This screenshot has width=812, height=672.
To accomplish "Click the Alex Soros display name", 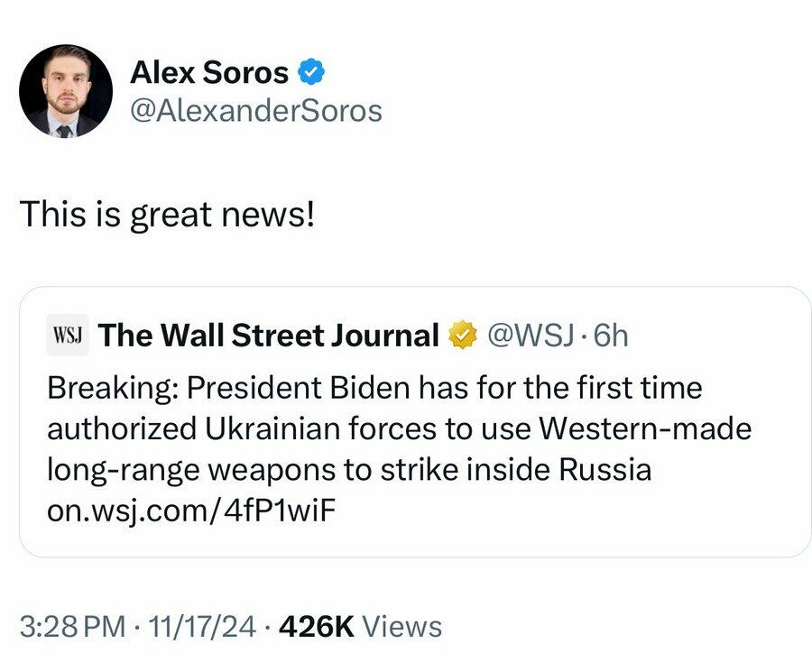I will click(x=209, y=71).
